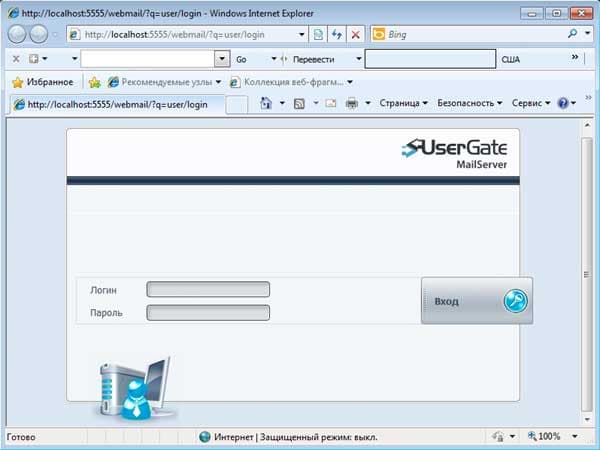
Task: Stop loading with the red X icon
Action: (355, 35)
